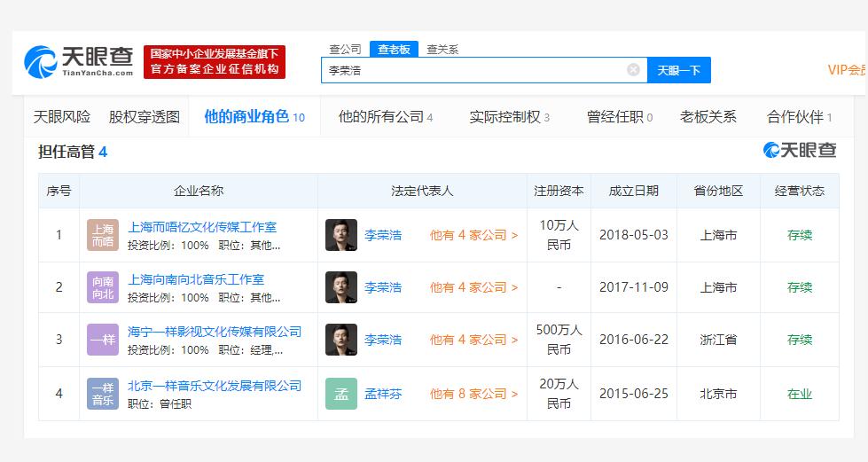868x462 pixels.
Task: Open 北京一样音乐文化发展有限公司 company link
Action: (215, 386)
